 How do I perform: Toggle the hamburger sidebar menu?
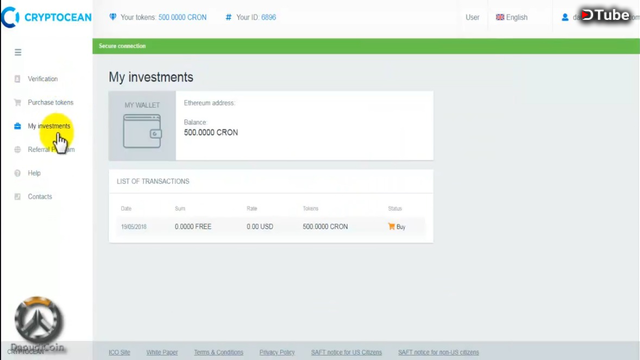pos(18,52)
